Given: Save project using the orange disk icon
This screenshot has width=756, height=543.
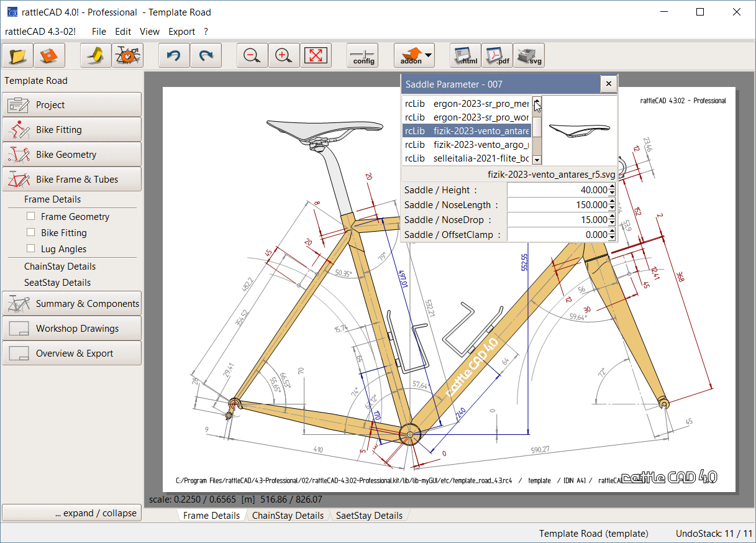Looking at the screenshot, I should coord(49,55).
